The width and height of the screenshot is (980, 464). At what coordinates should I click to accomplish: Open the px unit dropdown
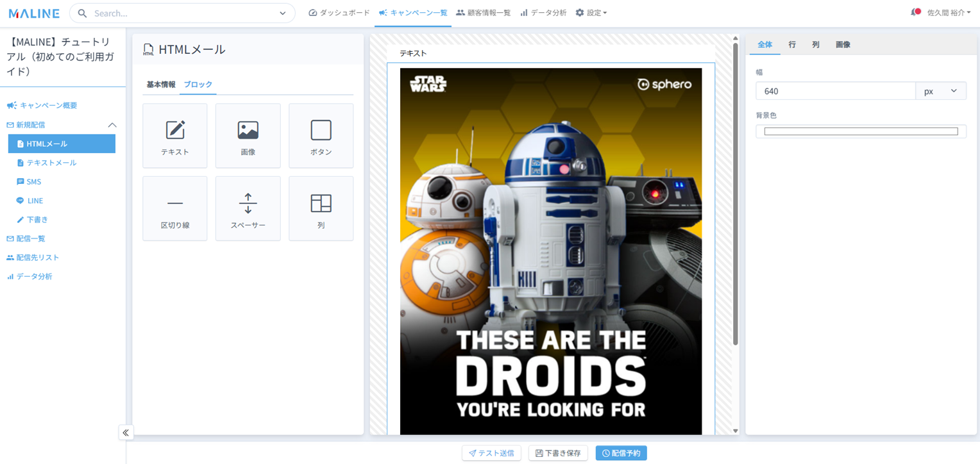(941, 91)
